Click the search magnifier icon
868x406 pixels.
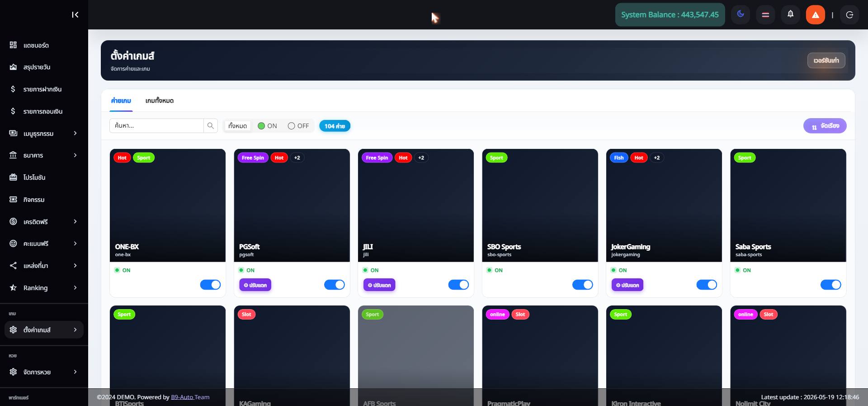[x=211, y=126]
